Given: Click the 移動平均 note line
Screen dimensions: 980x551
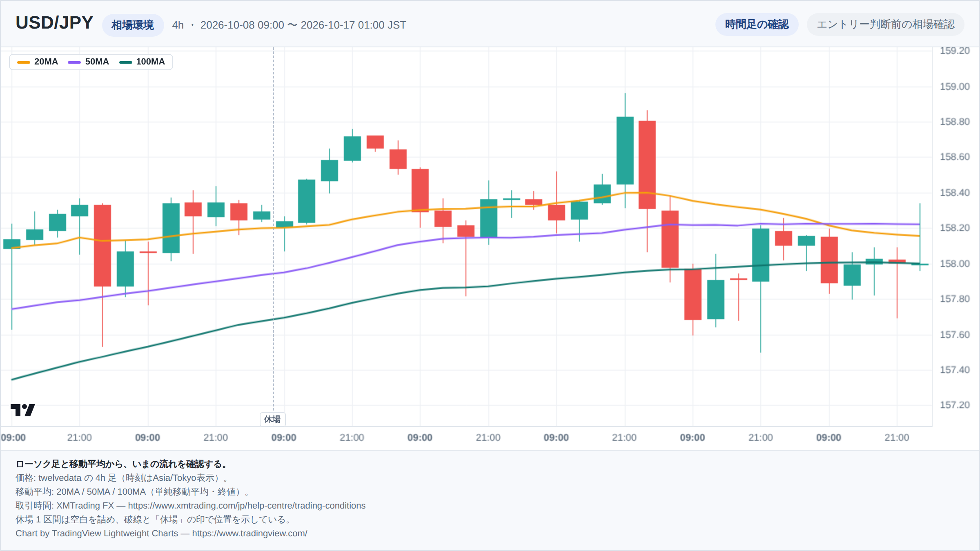Looking at the screenshot, I should coord(132,492).
